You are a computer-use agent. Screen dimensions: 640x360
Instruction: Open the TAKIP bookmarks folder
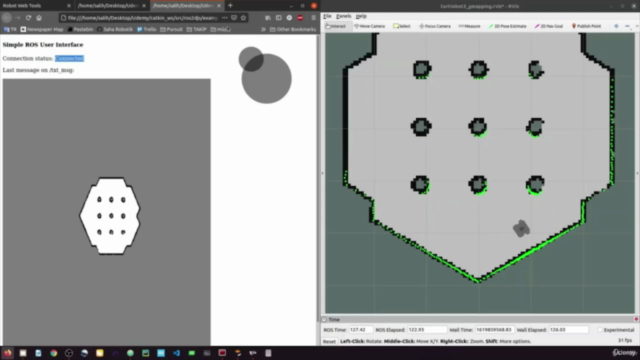(197, 29)
